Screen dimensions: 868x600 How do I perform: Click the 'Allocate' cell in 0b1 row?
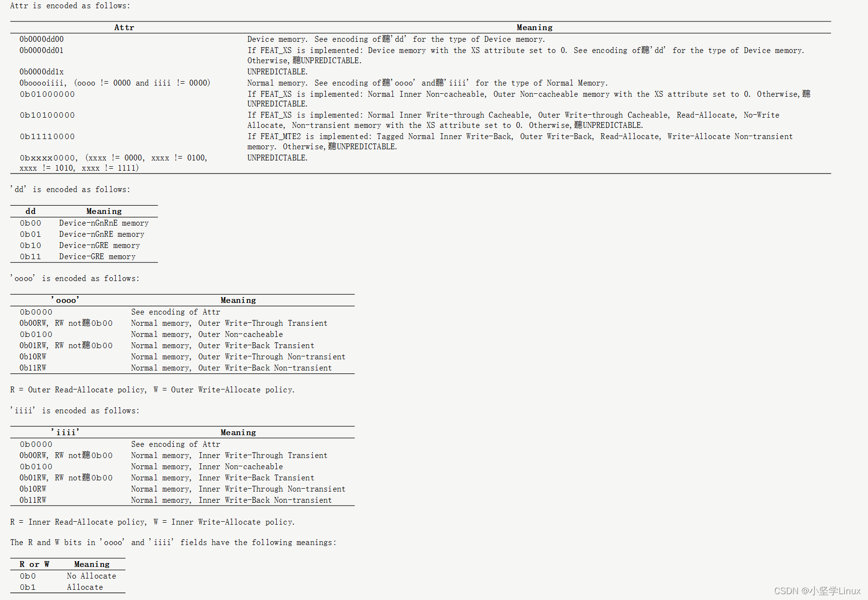(85, 587)
